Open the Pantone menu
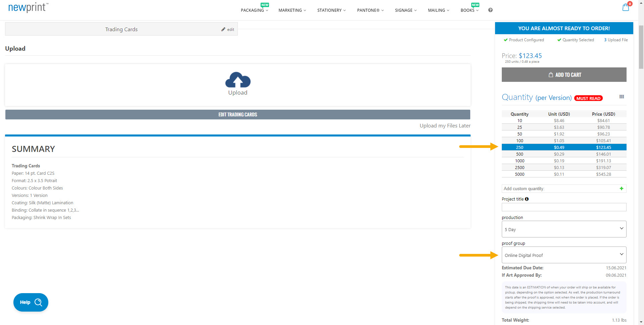The image size is (644, 325). (370, 10)
